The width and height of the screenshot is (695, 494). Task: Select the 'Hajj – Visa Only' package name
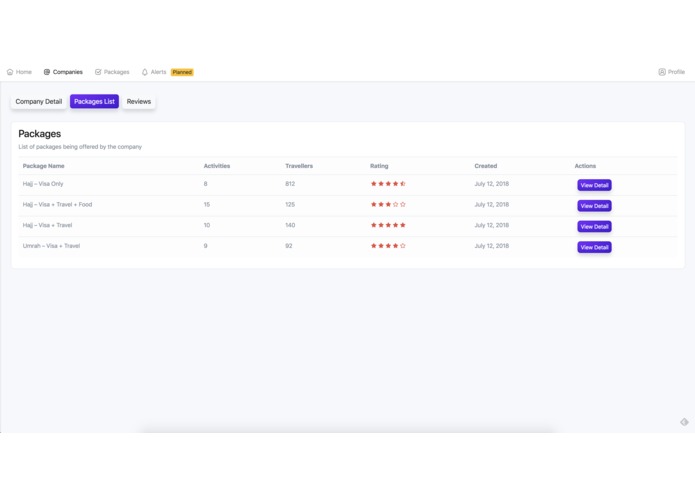coord(43,184)
